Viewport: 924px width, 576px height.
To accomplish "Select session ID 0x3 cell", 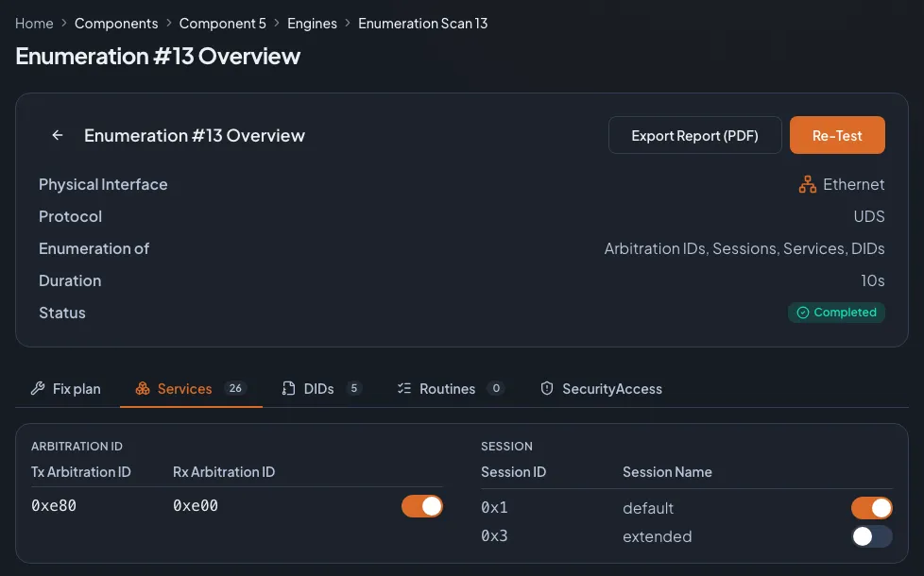I will pos(494,536).
